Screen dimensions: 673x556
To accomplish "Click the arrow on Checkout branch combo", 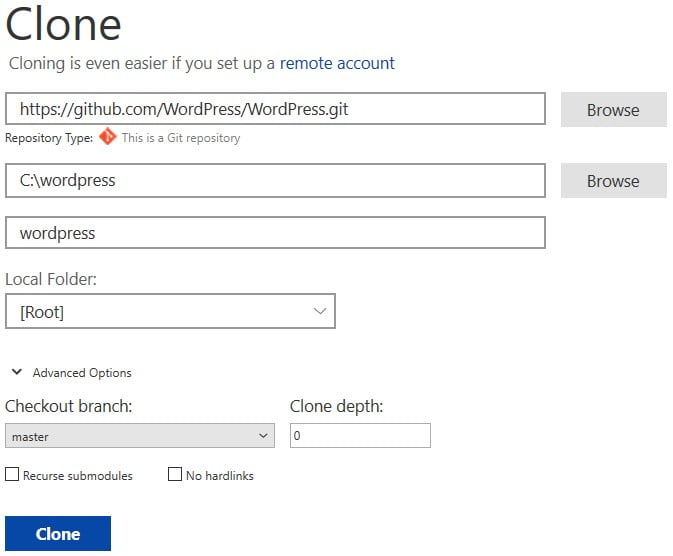I will (263, 436).
